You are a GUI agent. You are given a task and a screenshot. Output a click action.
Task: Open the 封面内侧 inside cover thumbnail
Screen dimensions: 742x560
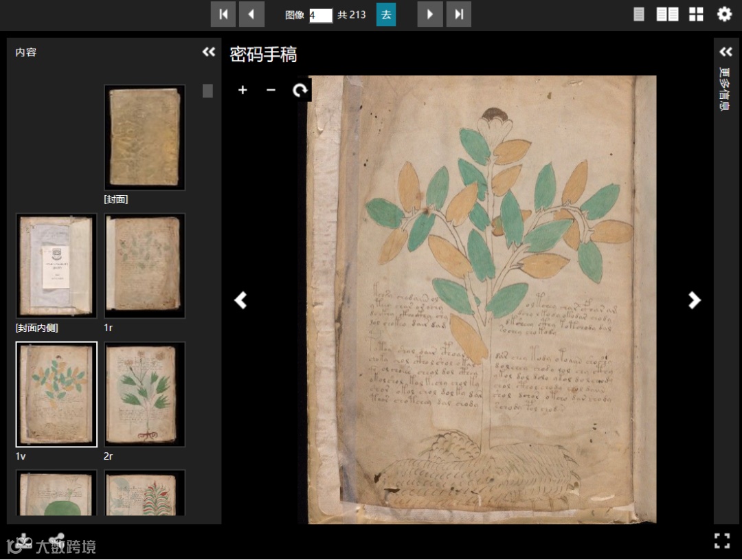(56, 265)
